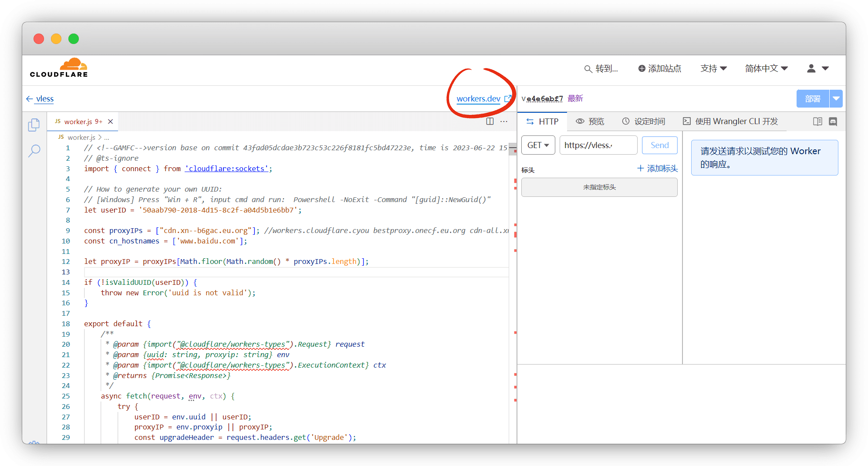This screenshot has height=466, width=868.
Task: Click 添加标头 to add a header
Action: click(657, 169)
